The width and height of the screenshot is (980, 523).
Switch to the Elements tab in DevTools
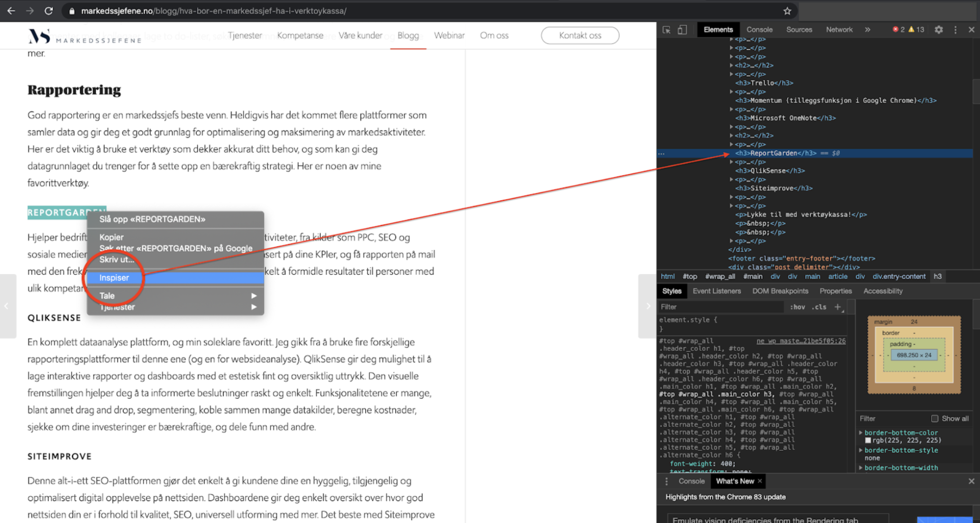click(718, 30)
